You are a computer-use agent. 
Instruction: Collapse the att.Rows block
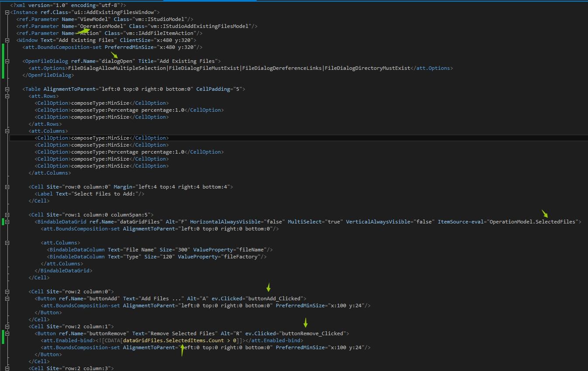click(7, 96)
